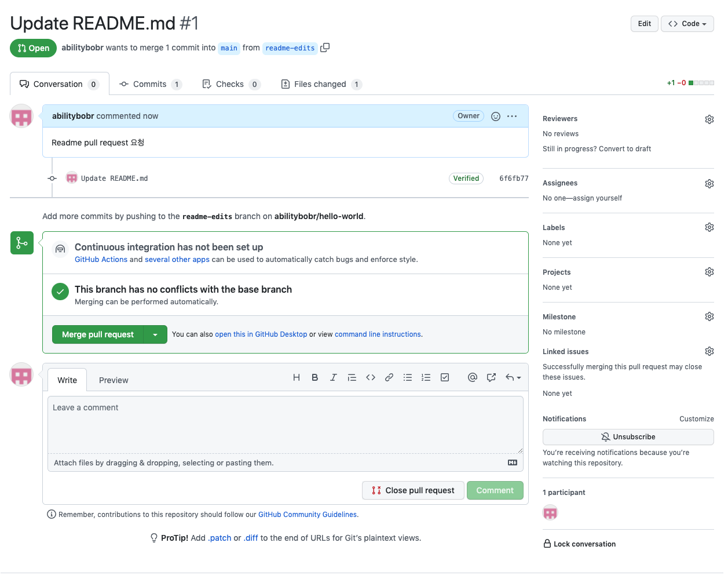Click abilitybobr username in comment header

(73, 116)
